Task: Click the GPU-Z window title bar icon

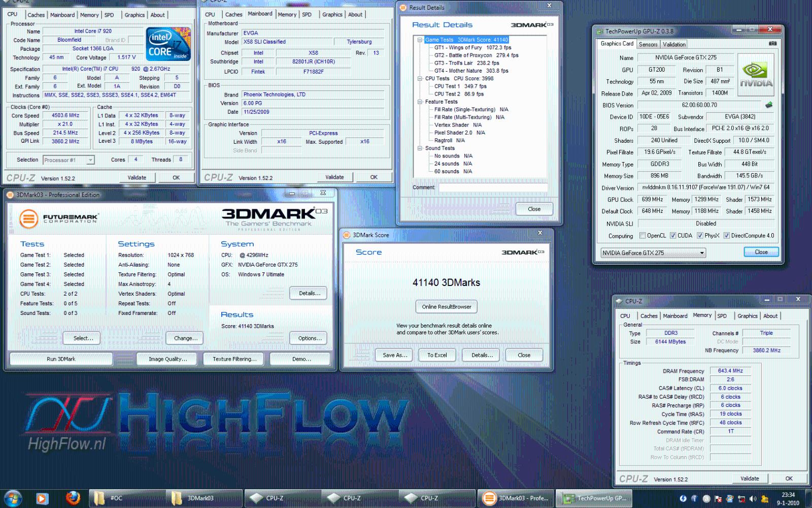Action: pos(599,31)
